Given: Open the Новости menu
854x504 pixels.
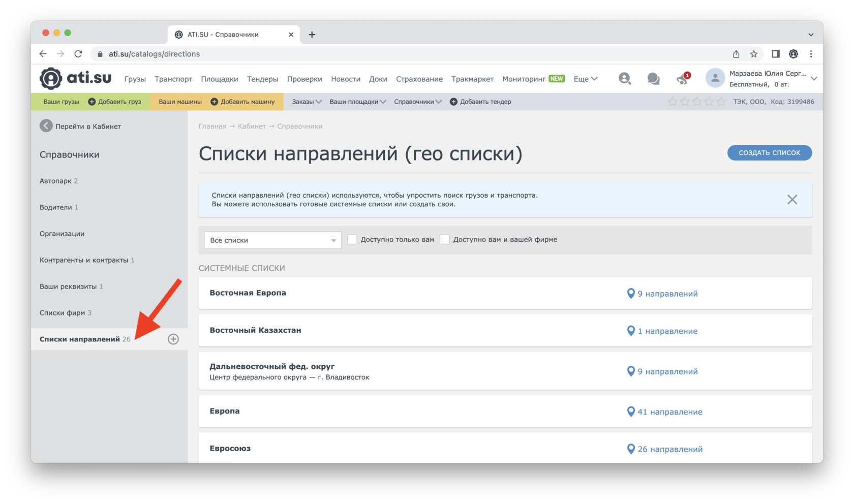Looking at the screenshot, I should tap(346, 79).
